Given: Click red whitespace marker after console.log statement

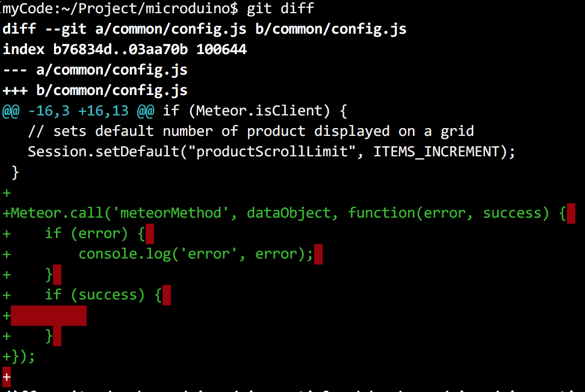Looking at the screenshot, I should [x=318, y=254].
